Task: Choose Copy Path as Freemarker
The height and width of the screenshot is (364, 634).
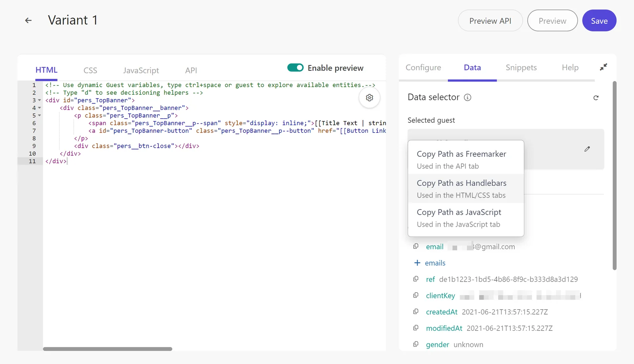Action: point(466,160)
